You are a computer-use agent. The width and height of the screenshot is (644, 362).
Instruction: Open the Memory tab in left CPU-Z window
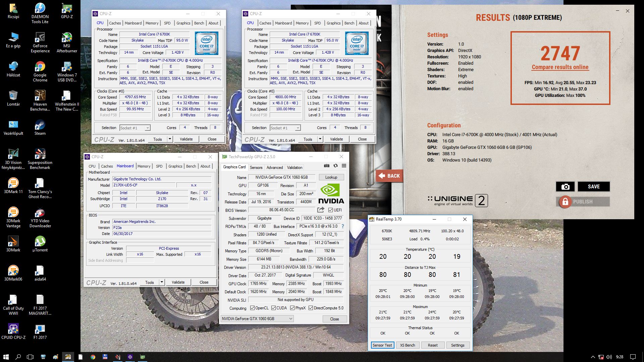pyautogui.click(x=152, y=23)
